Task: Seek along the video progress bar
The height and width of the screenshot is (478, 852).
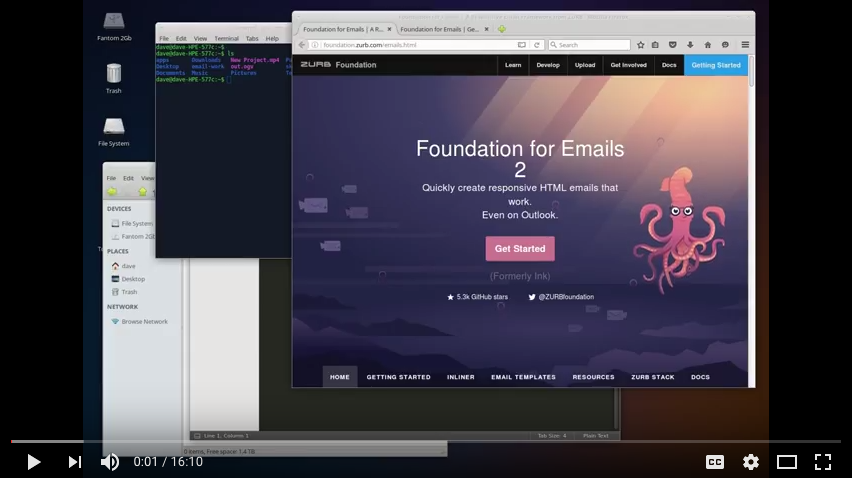Action: click(426, 441)
